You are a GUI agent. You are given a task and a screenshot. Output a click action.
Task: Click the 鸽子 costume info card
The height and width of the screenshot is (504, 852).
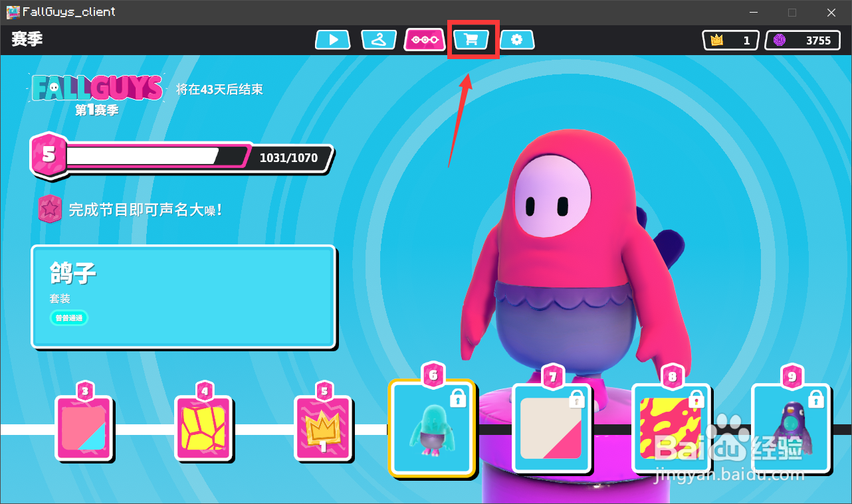click(183, 297)
